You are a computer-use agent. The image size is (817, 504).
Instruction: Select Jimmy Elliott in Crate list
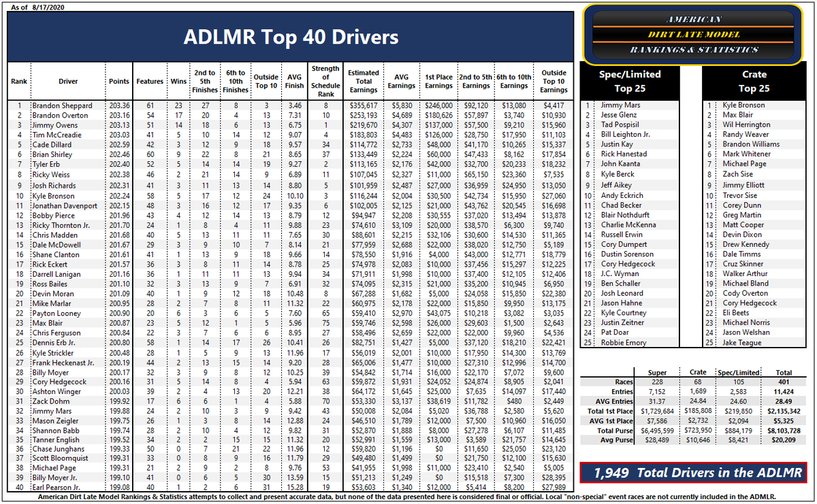coord(743,185)
